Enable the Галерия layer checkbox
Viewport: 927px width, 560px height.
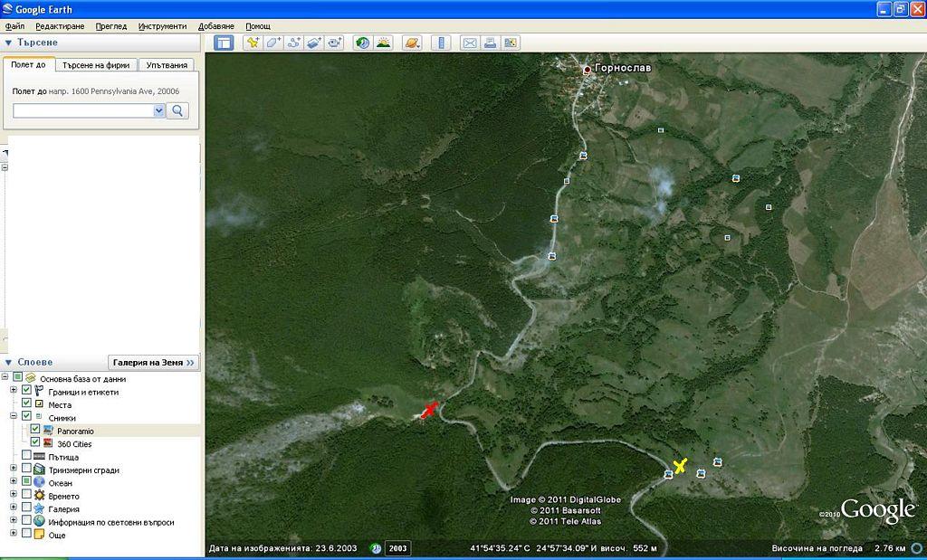(26, 508)
